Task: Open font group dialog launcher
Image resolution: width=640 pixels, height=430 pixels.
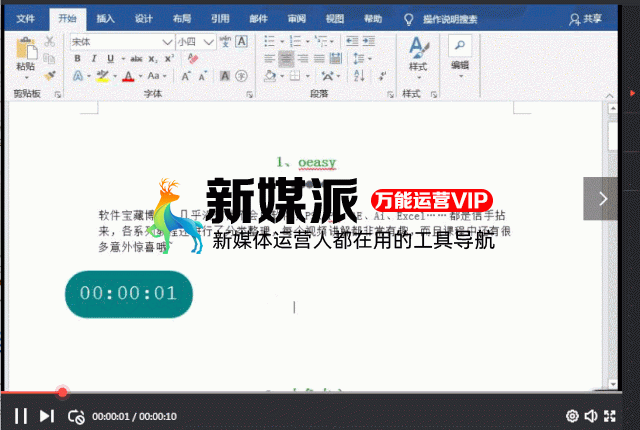Action: [249, 95]
